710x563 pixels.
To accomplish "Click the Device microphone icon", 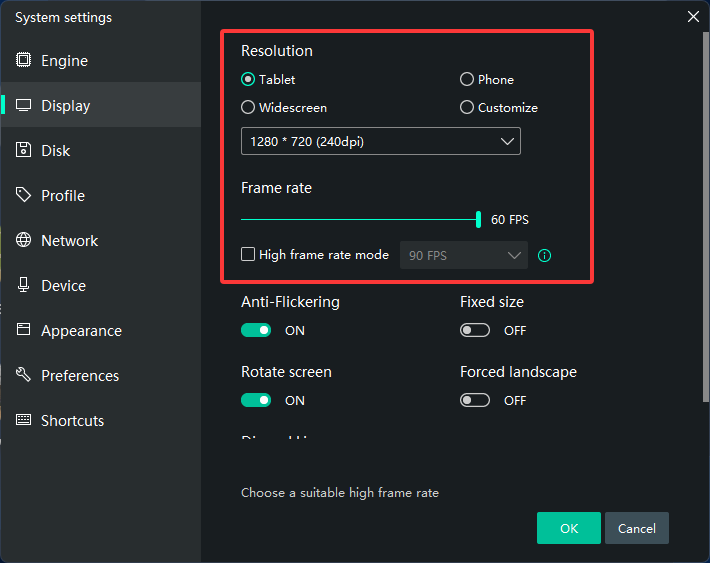I will click(x=23, y=285).
